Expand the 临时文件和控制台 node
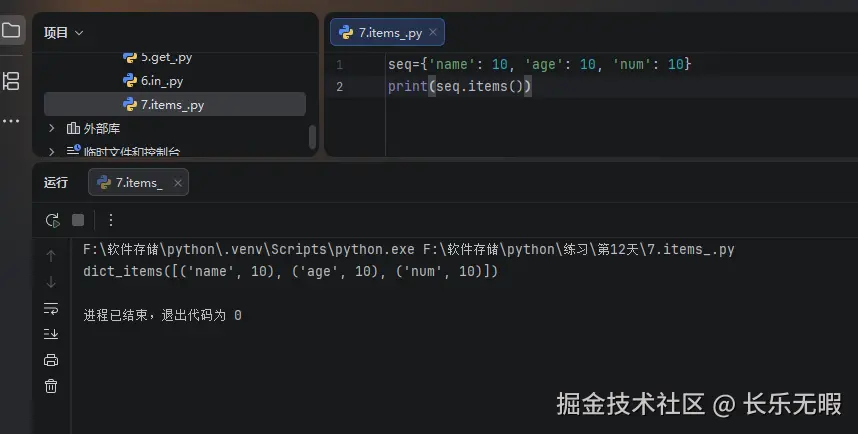This screenshot has width=858, height=434. [x=51, y=152]
